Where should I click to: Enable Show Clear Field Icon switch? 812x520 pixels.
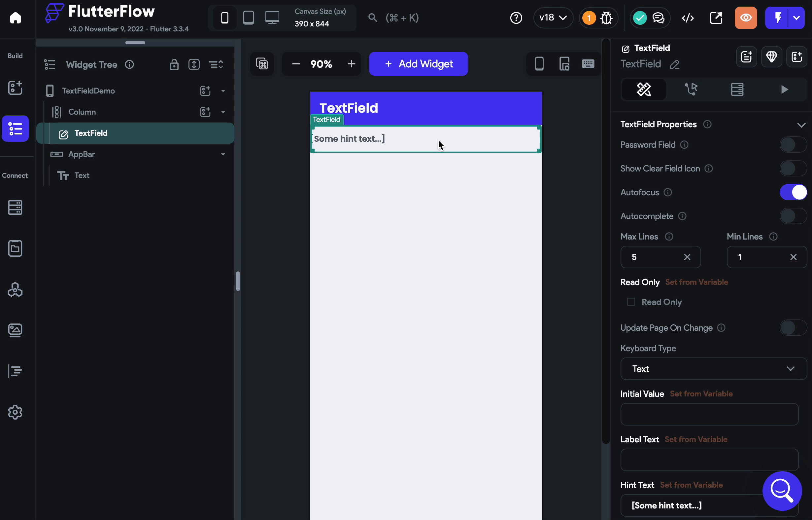pos(793,168)
